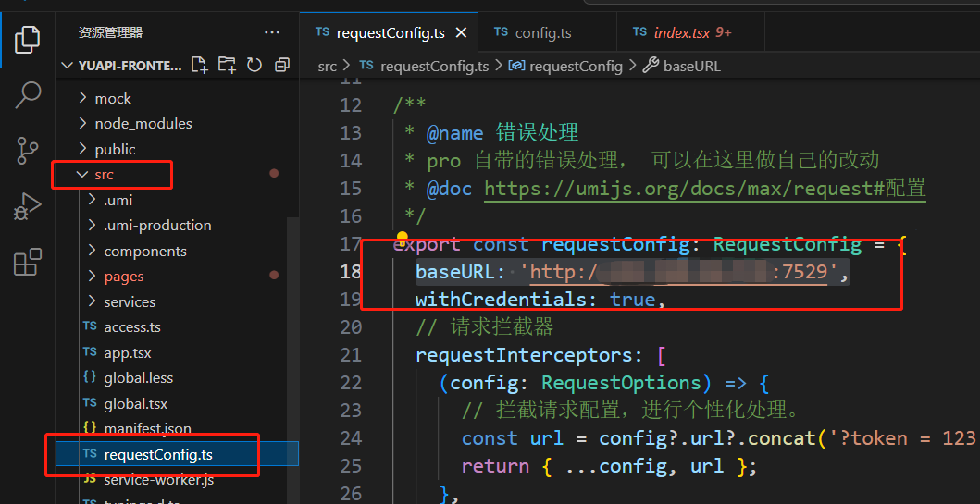Switch to the index.tsx tab

(x=682, y=32)
